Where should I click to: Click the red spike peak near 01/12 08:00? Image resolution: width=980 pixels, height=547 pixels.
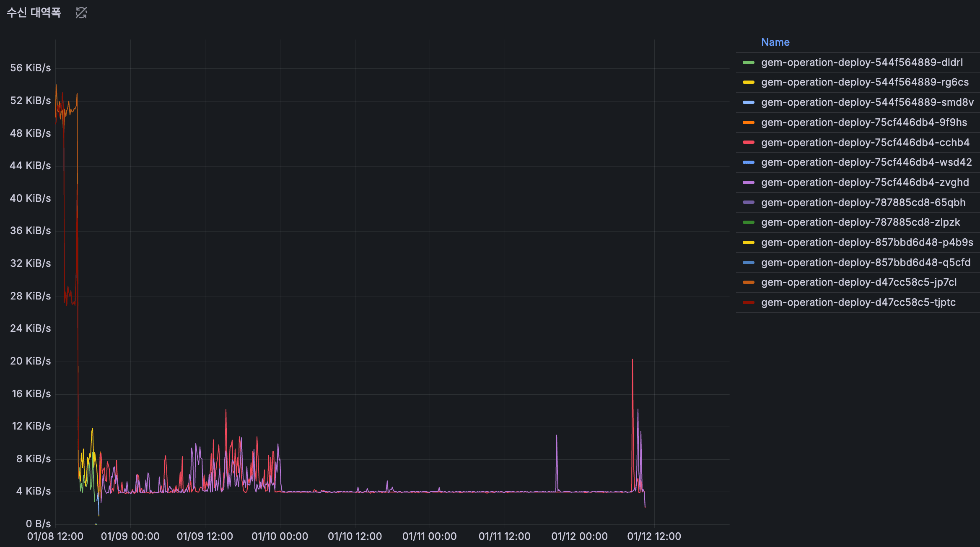coord(632,360)
